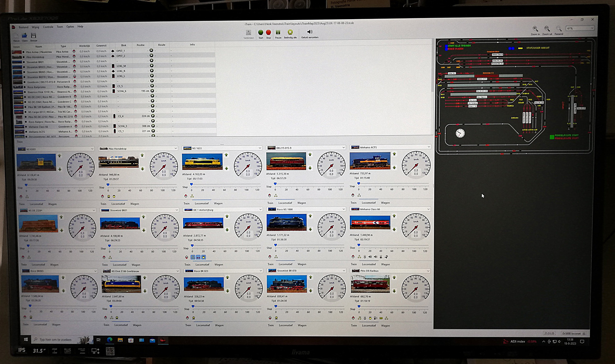Toggle first highlighted function under DE 1 motorrijtuig
Screen dimensions: 615x364
(193, 257)
